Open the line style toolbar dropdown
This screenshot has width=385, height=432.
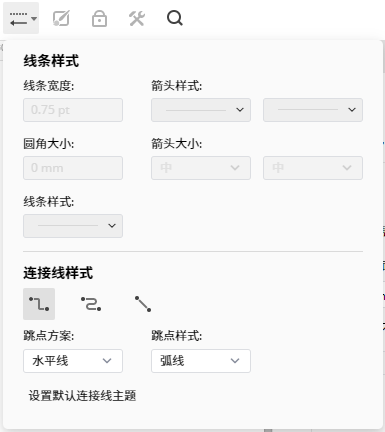pos(21,18)
